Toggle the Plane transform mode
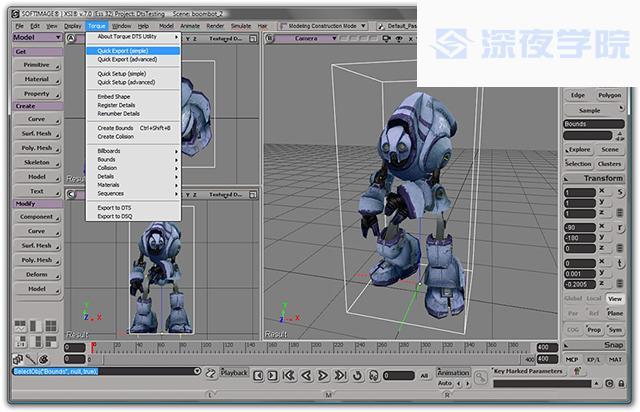Viewport: 640px width, 412px height. [614, 313]
